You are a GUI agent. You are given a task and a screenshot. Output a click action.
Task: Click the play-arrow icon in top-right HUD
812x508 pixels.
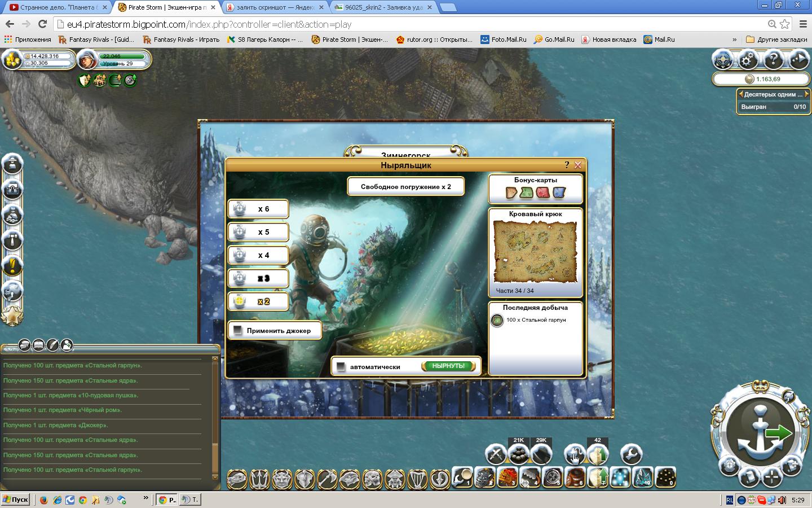click(798, 59)
